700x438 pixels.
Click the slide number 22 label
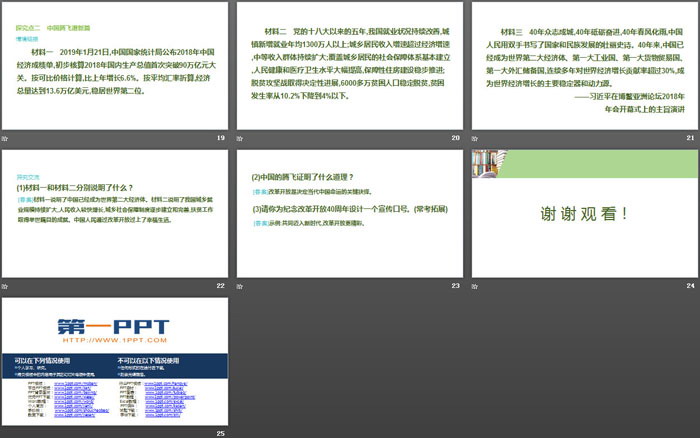pyautogui.click(x=220, y=285)
